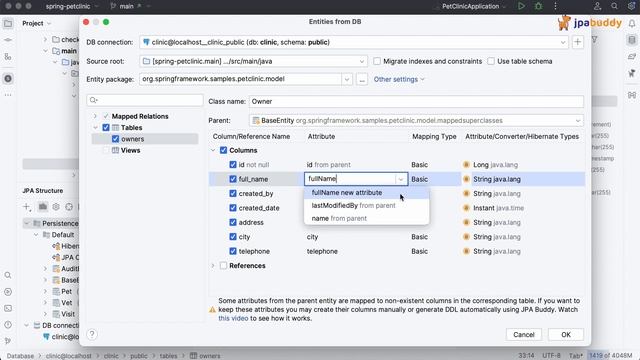Open the main branch dropdown
This screenshot has height=360, width=640.
tap(130, 6)
